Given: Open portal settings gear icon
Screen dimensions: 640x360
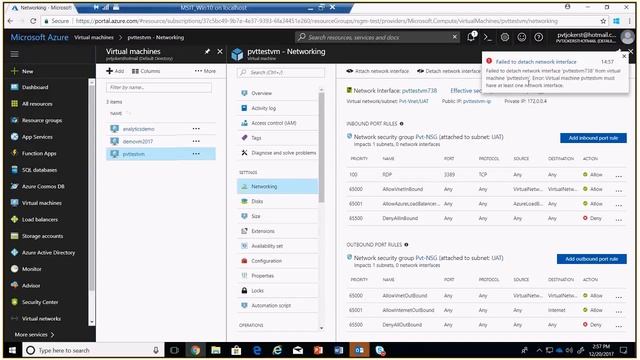Looking at the screenshot, I should [505, 37].
